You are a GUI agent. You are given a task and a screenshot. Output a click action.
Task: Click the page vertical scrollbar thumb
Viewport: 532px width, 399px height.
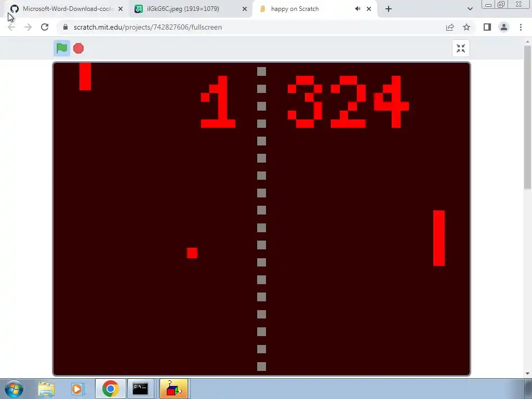pos(527,117)
